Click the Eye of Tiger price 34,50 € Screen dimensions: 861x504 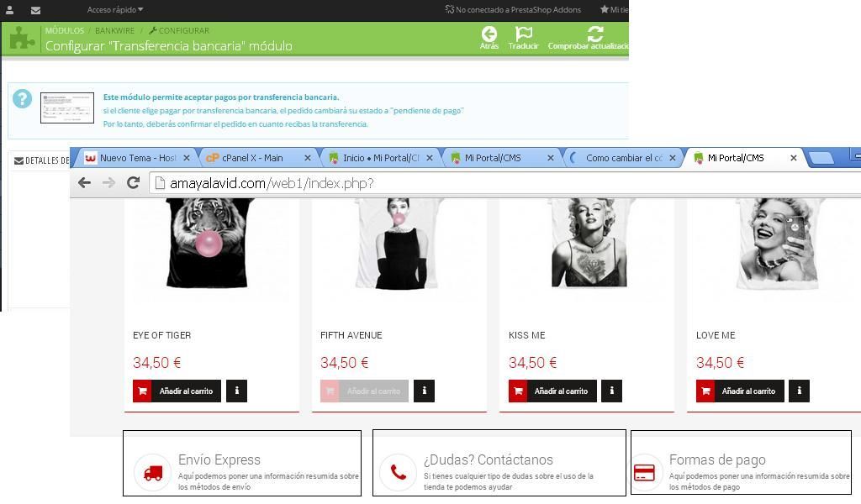157,363
